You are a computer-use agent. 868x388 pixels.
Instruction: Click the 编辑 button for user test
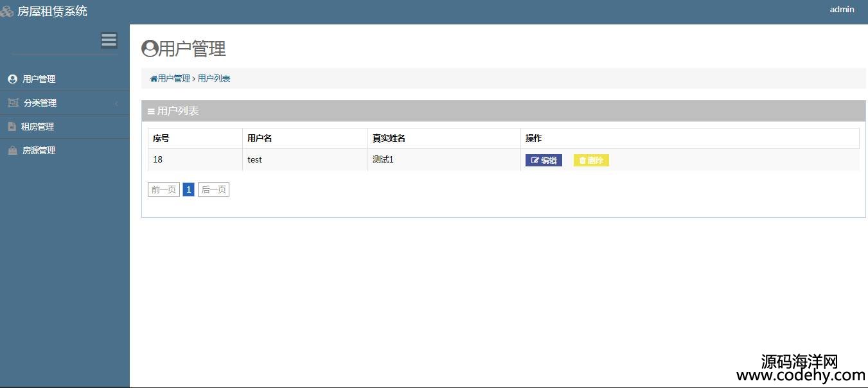click(544, 161)
